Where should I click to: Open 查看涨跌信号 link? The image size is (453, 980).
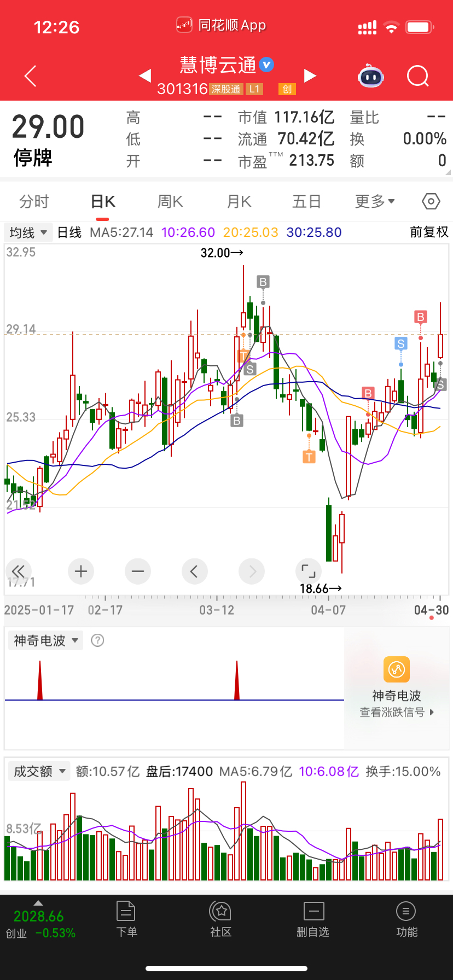[x=397, y=712]
